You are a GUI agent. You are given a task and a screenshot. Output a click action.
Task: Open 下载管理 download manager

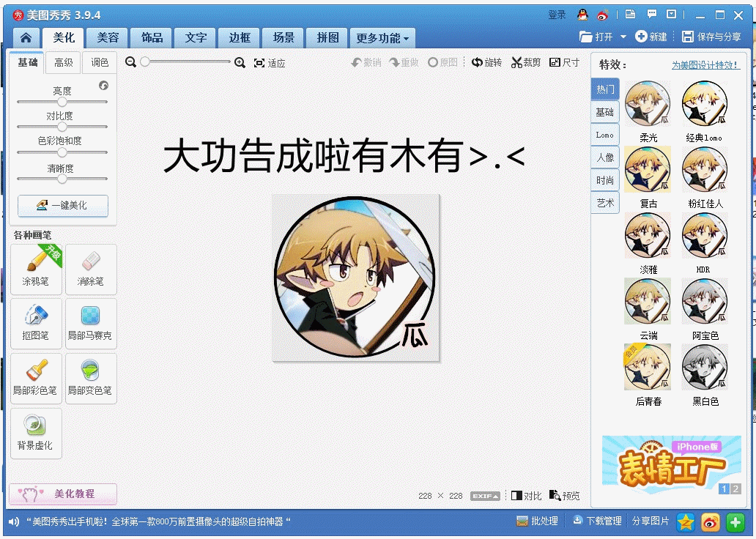tap(597, 521)
